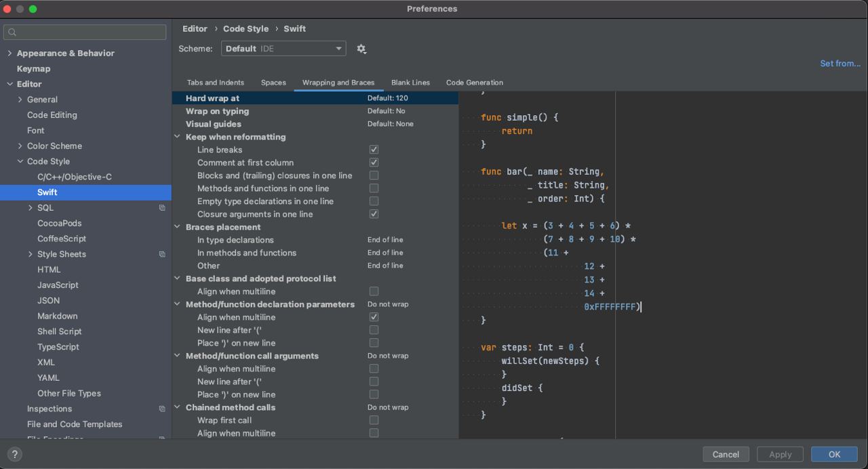Collapse the Keep when reformatting section
This screenshot has height=469, width=868.
pos(178,137)
